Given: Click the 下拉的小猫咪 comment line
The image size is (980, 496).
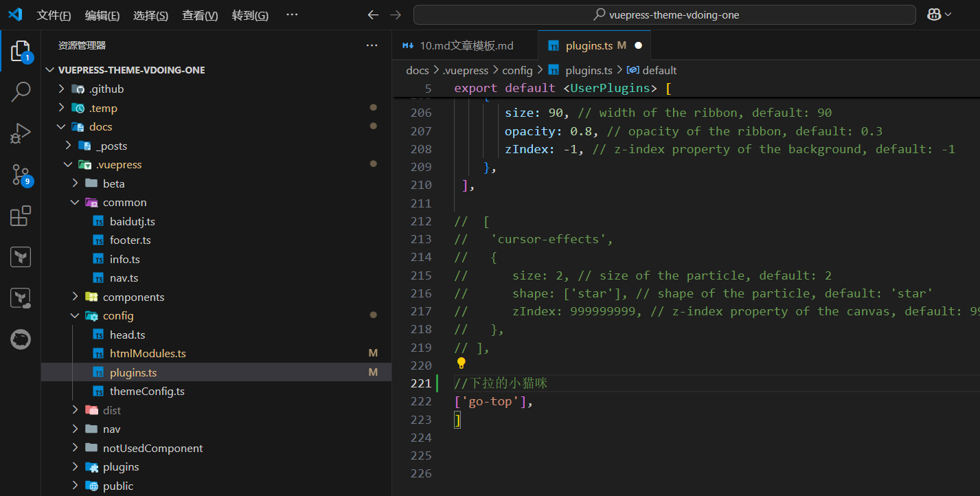Looking at the screenshot, I should pos(501,383).
